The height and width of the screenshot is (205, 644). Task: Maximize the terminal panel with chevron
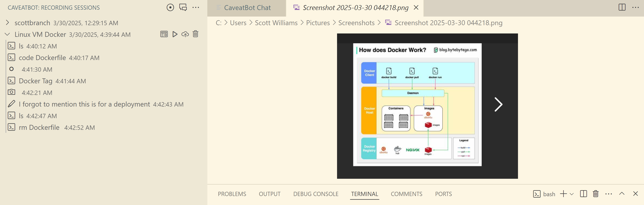coord(622,194)
